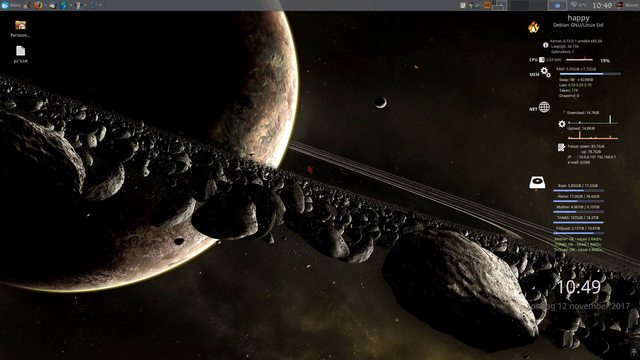Switch workspace using the panel pager
This screenshot has width=640, height=360.
click(529, 5)
